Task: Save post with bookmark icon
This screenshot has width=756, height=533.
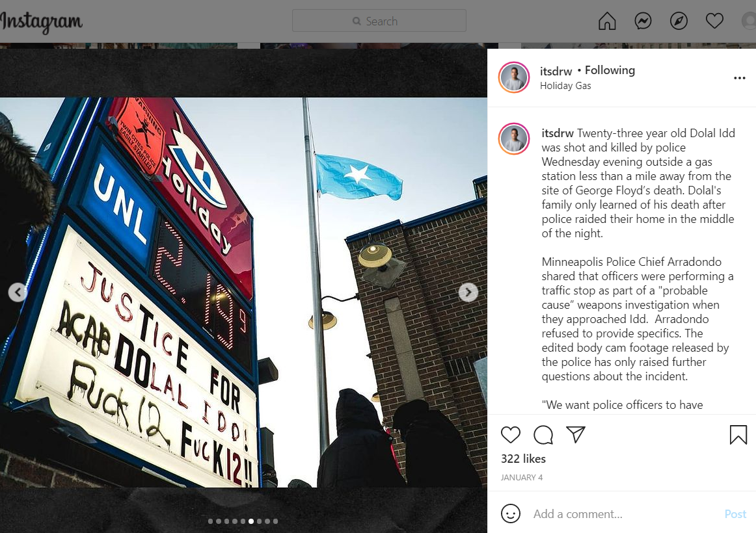Action: click(738, 435)
